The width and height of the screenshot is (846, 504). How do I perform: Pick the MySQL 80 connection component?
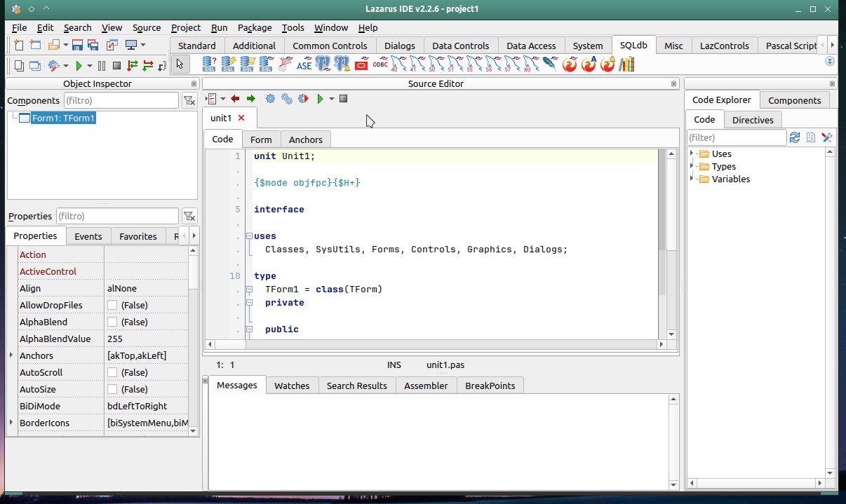(x=530, y=64)
